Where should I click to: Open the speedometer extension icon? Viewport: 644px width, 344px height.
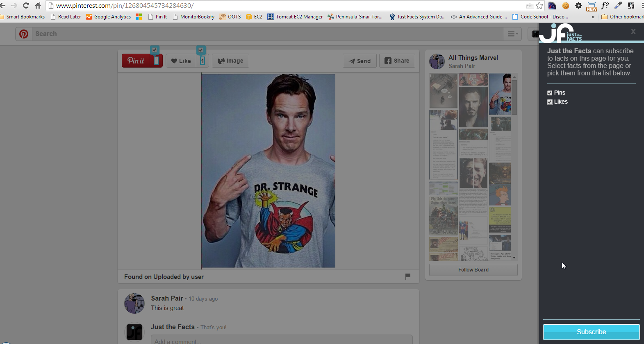(552, 6)
